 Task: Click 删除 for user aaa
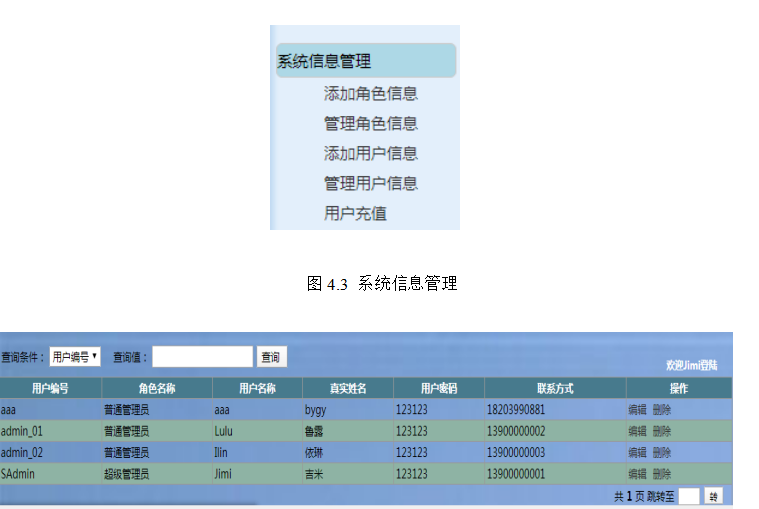[661, 410]
